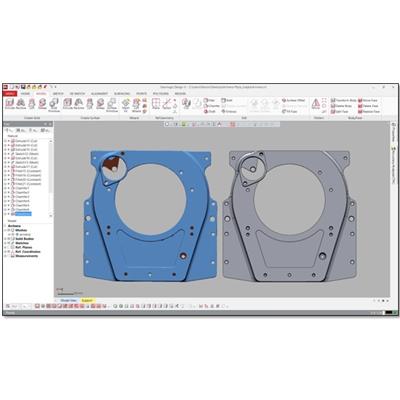Click the Delete Body tool
Image resolution: width=400 pixels, height=400 pixels.
coord(341,106)
